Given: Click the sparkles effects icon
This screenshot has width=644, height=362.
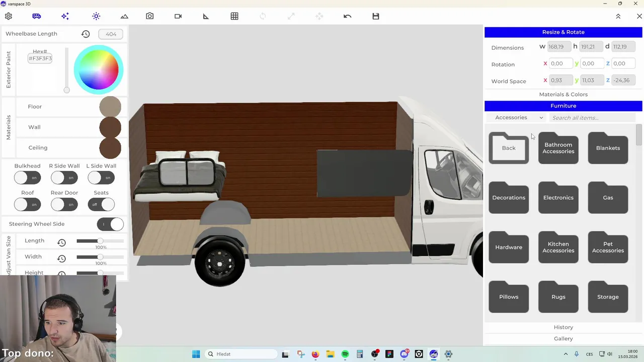Looking at the screenshot, I should [x=65, y=16].
